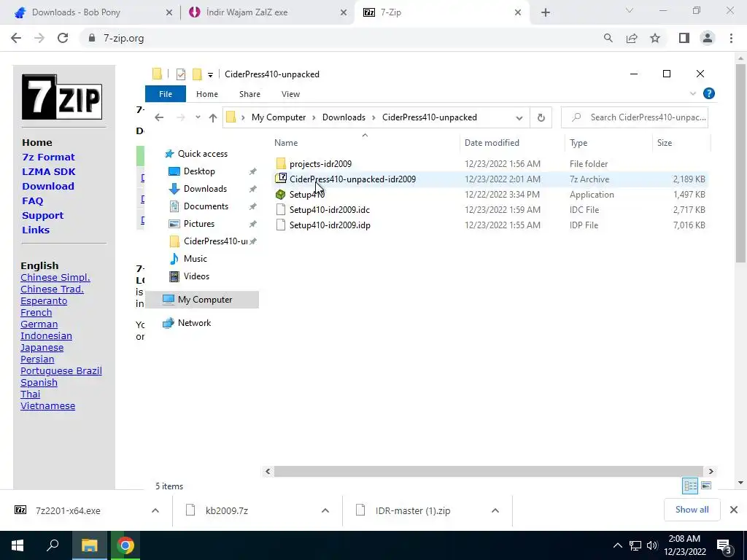Open the Download link in sidebar
Screen dimensions: 747x560
tap(48, 186)
